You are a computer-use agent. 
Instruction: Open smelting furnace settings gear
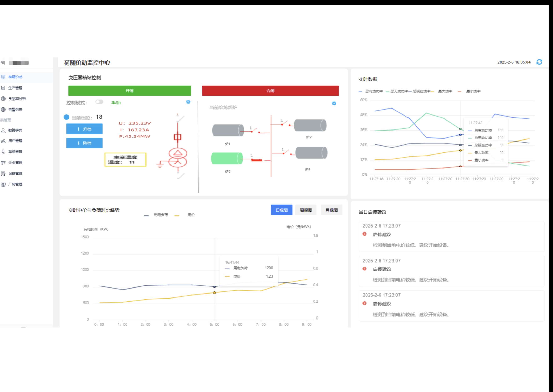click(334, 103)
